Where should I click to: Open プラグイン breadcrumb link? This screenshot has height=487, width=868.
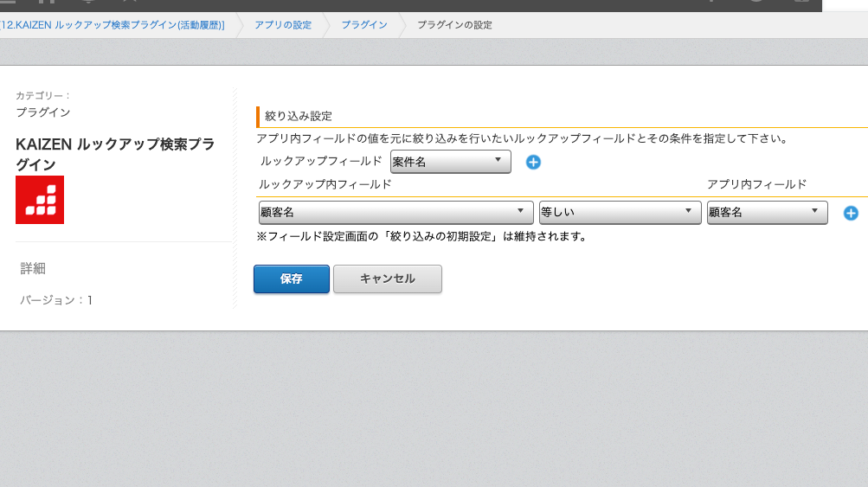[364, 25]
